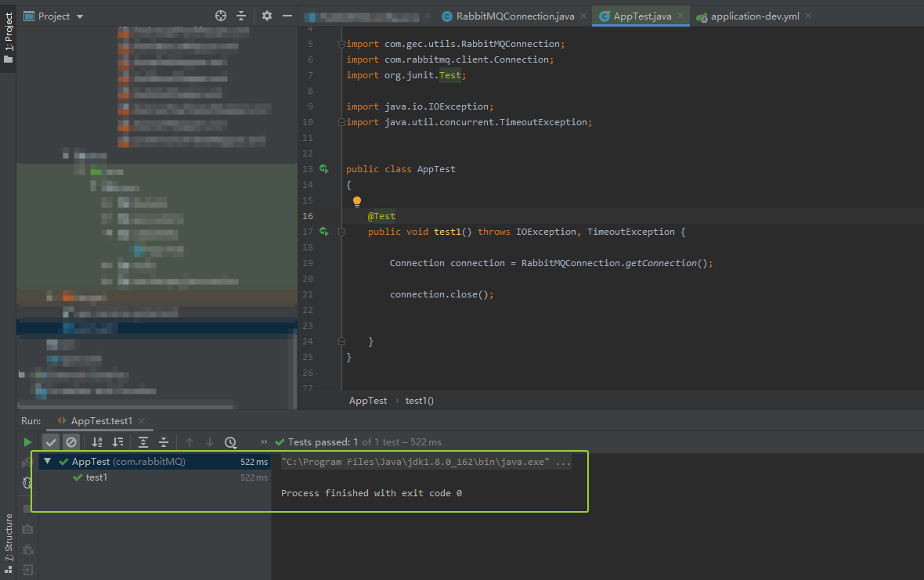Select test1 in the test results tree
This screenshot has height=580, width=924.
click(96, 477)
